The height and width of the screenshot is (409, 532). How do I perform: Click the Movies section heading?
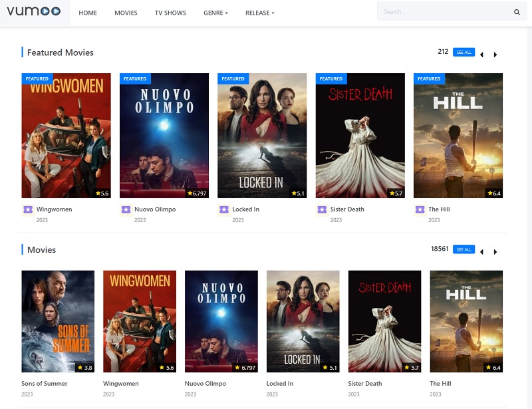(x=41, y=250)
